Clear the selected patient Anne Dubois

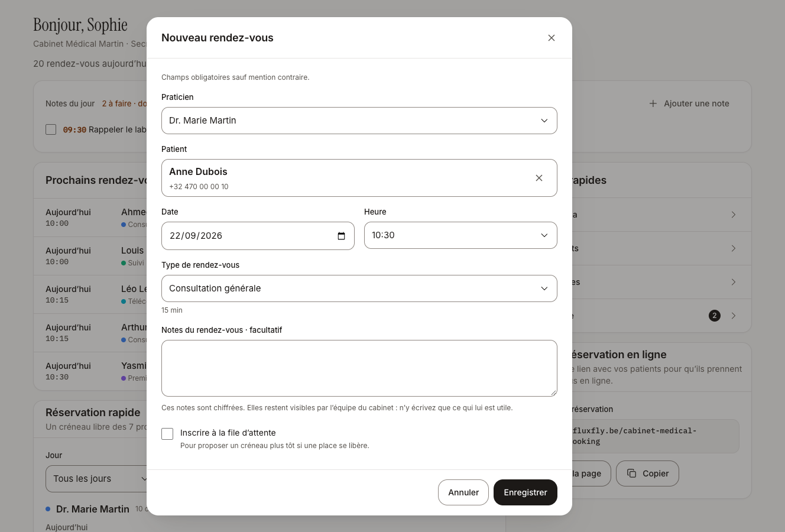[539, 178]
